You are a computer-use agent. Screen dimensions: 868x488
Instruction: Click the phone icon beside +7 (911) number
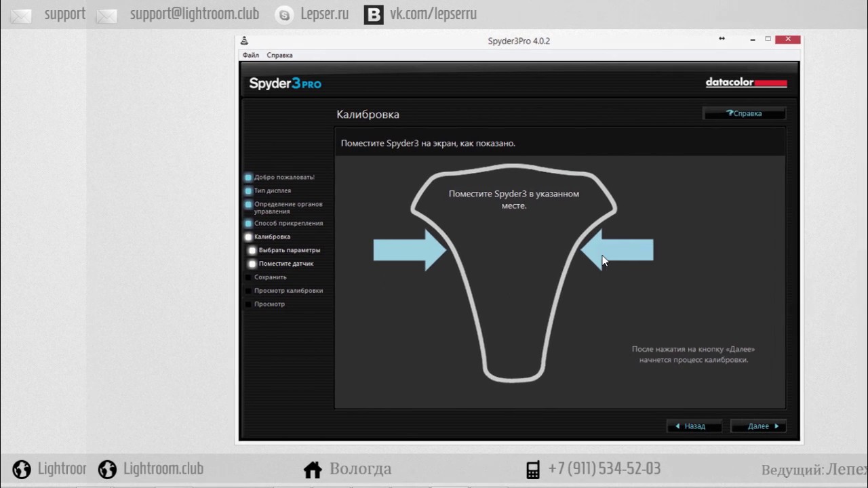click(x=533, y=469)
